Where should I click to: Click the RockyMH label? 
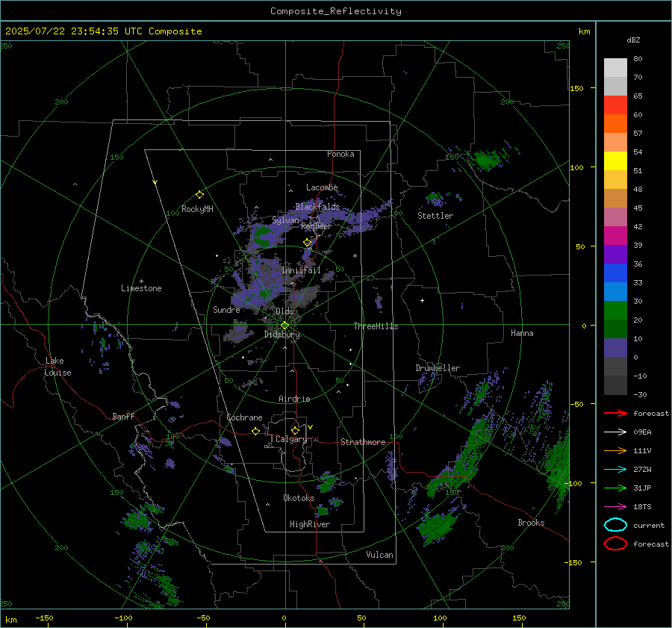point(197,209)
